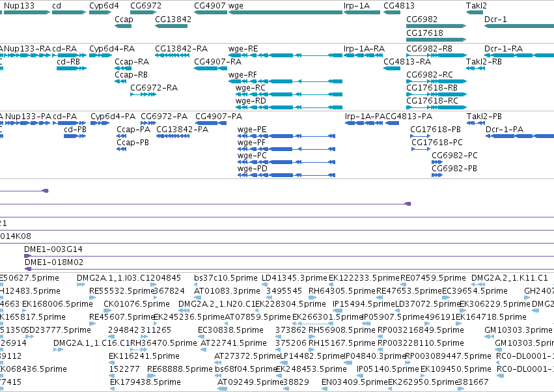The image size is (554, 392).
Task: Click the CG4813-RA transcript label
Action: pos(407,61)
